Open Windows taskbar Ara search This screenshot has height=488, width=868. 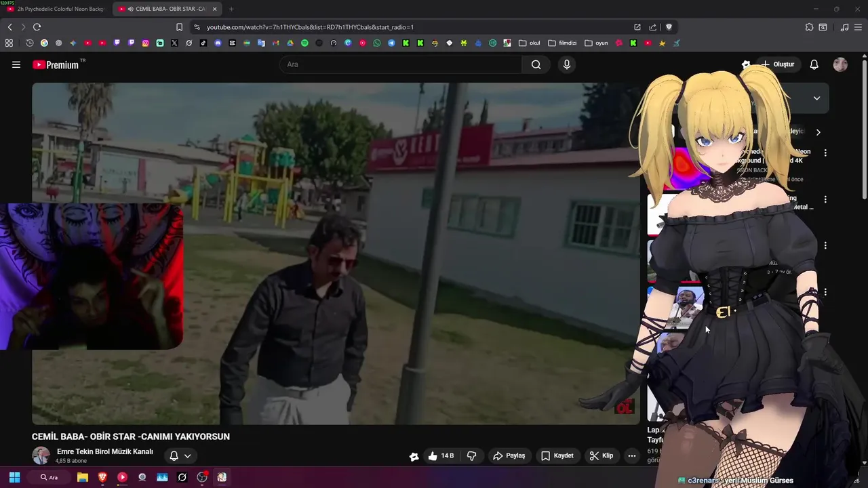[x=50, y=477]
